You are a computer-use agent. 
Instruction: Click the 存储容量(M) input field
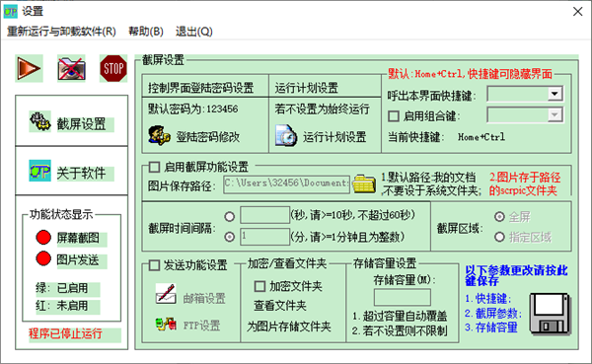pyautogui.click(x=403, y=298)
